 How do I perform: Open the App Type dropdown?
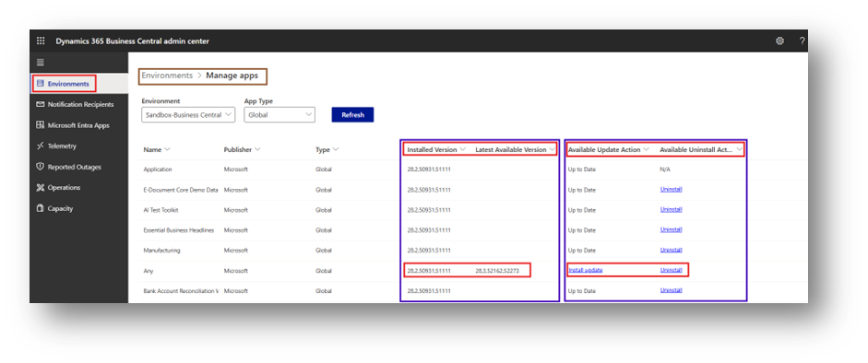coord(279,115)
